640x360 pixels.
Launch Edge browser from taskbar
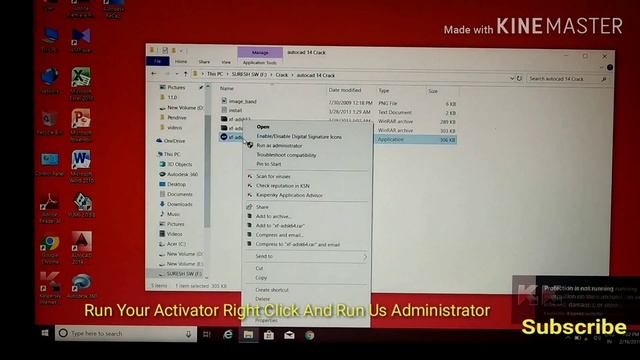[228, 335]
